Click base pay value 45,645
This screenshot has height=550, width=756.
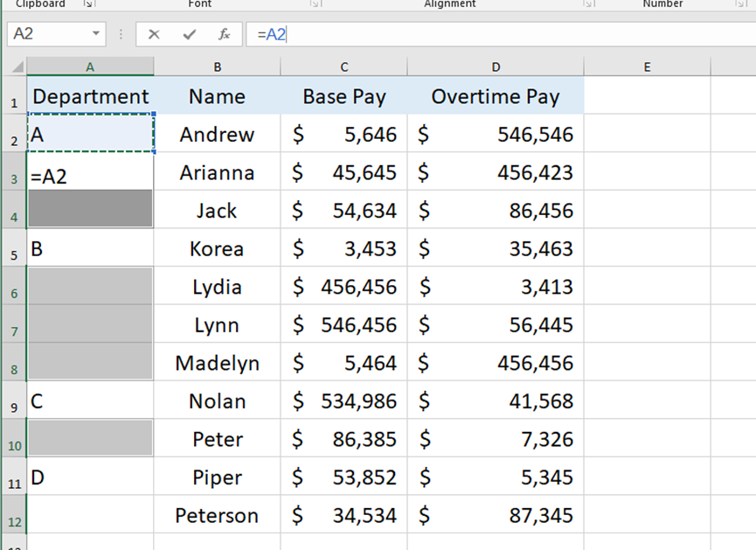[x=364, y=172]
